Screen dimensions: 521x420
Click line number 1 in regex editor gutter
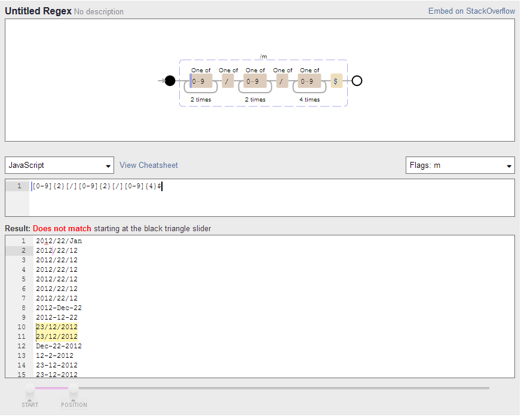pyautogui.click(x=19, y=186)
